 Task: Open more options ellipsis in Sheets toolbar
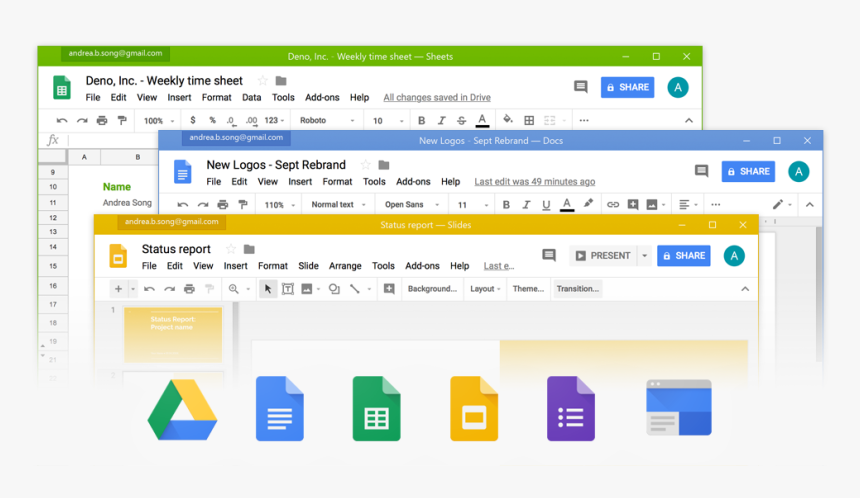point(584,121)
